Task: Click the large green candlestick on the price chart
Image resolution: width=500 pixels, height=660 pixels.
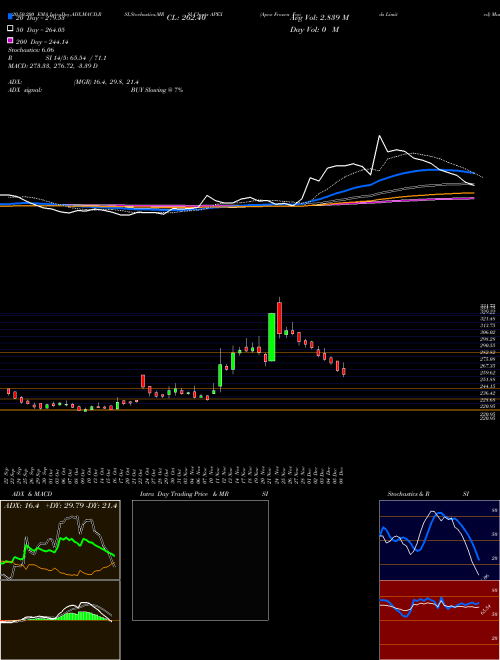Action: pos(272,337)
